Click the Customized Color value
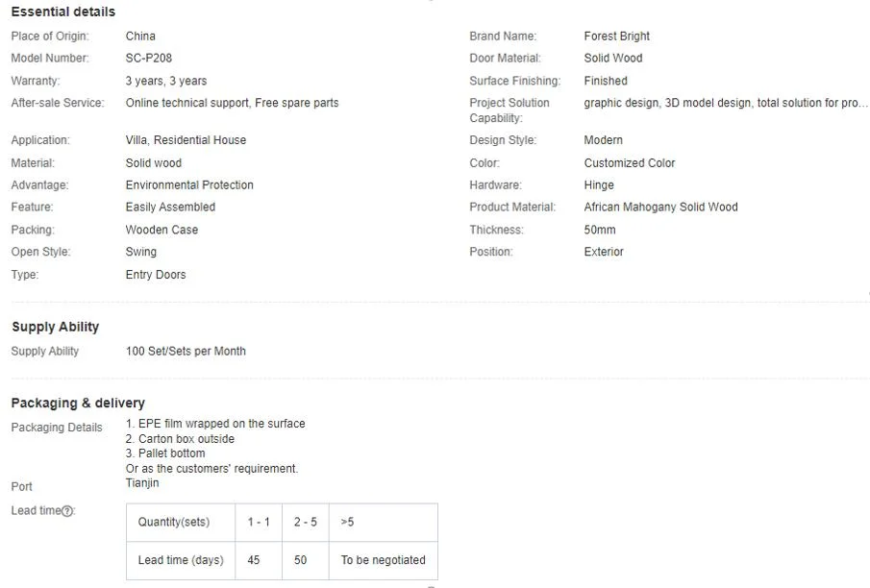 [x=630, y=163]
